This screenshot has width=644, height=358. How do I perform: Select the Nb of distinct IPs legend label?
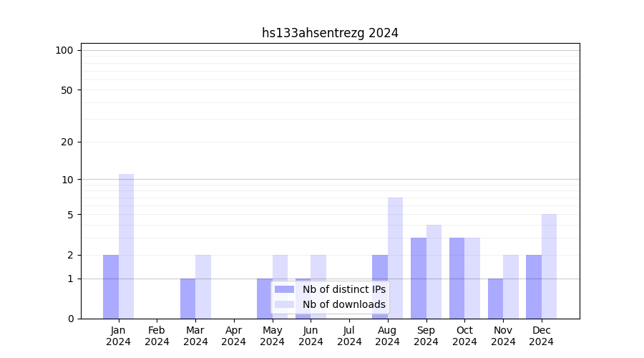click(343, 289)
